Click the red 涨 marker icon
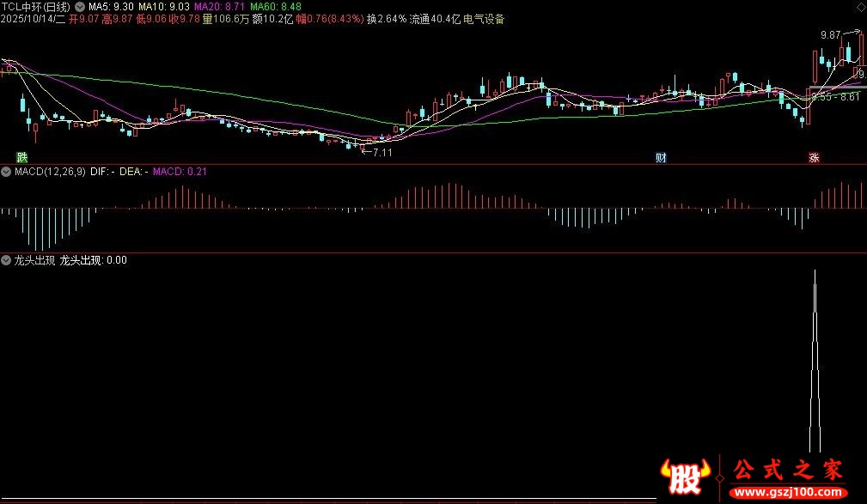867x504 pixels. click(814, 157)
